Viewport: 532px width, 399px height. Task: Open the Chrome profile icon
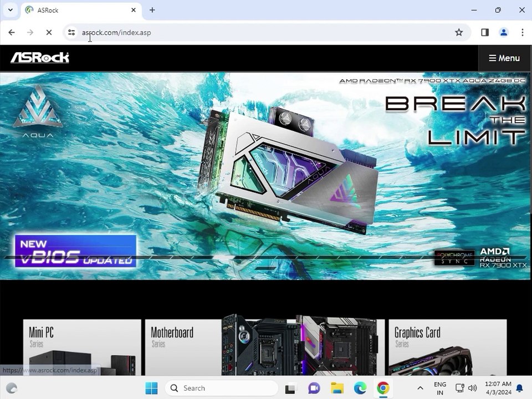pyautogui.click(x=504, y=33)
